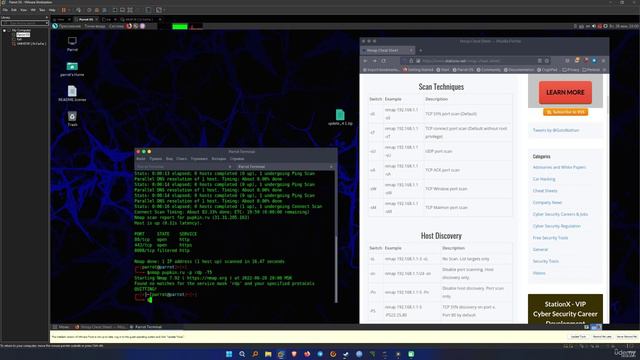Click VMware library search field

click(24, 23)
